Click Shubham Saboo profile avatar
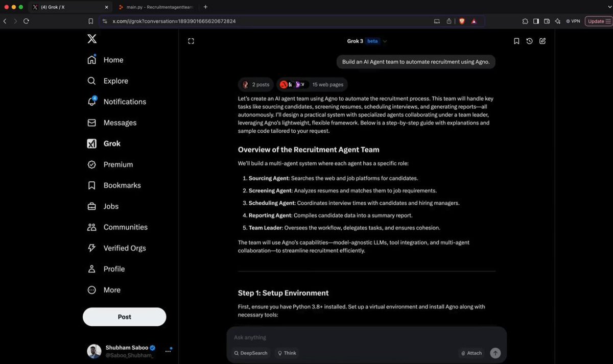The width and height of the screenshot is (613, 364). tap(94, 351)
